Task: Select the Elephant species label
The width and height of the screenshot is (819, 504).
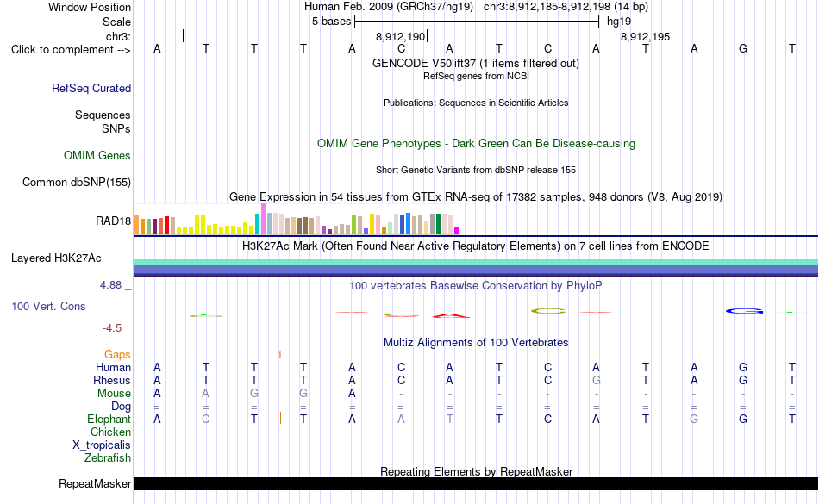Action: [x=109, y=419]
